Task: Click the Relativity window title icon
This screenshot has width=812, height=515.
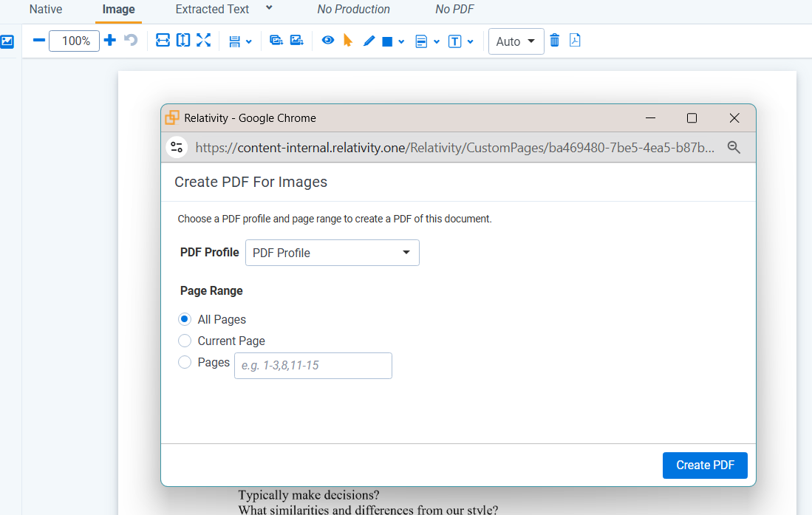Action: point(172,117)
